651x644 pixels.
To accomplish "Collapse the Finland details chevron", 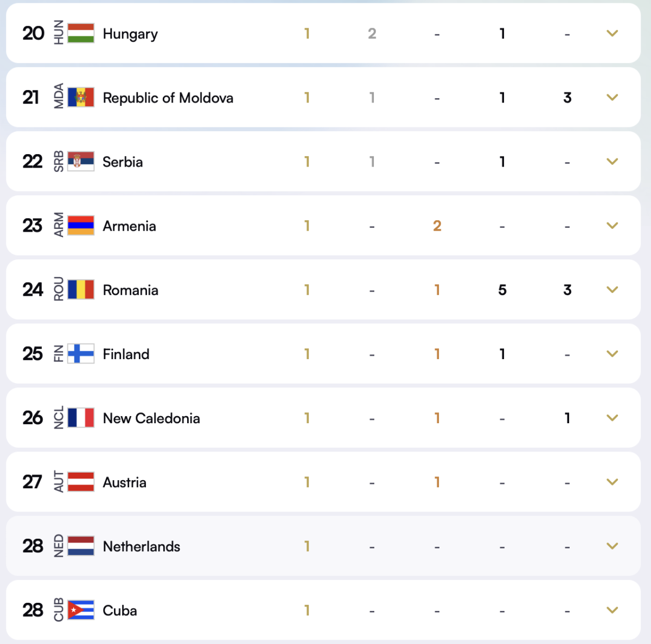I will (612, 354).
